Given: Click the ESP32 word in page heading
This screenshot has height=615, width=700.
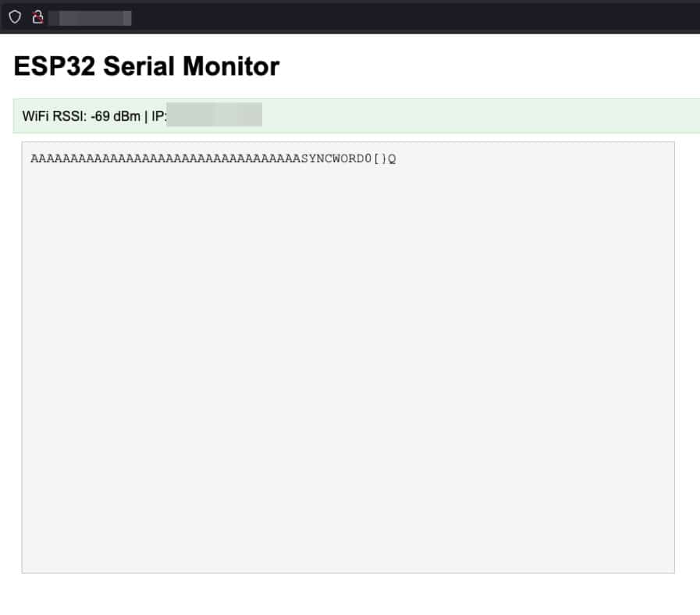Looking at the screenshot, I should (x=55, y=66).
